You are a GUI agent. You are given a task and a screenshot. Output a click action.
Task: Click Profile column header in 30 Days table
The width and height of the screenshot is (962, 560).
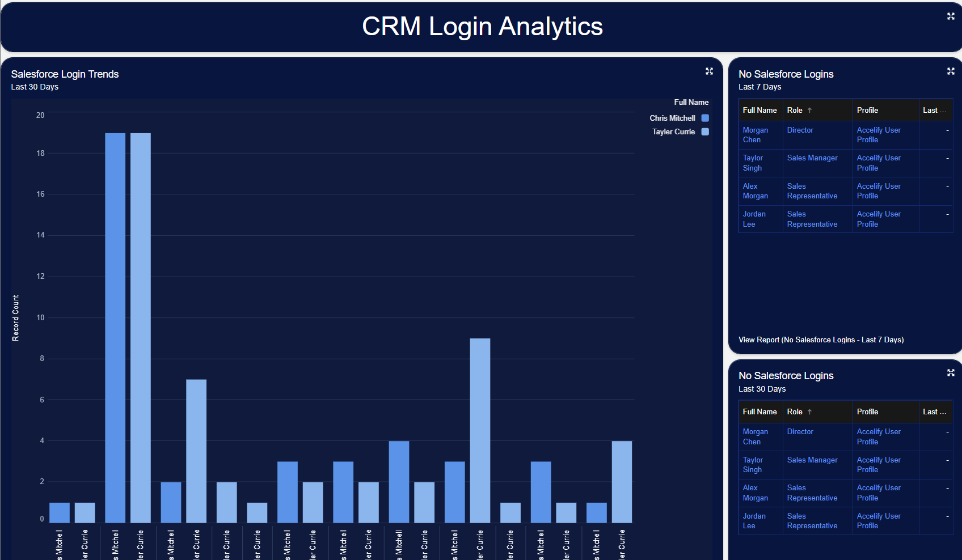tap(867, 411)
